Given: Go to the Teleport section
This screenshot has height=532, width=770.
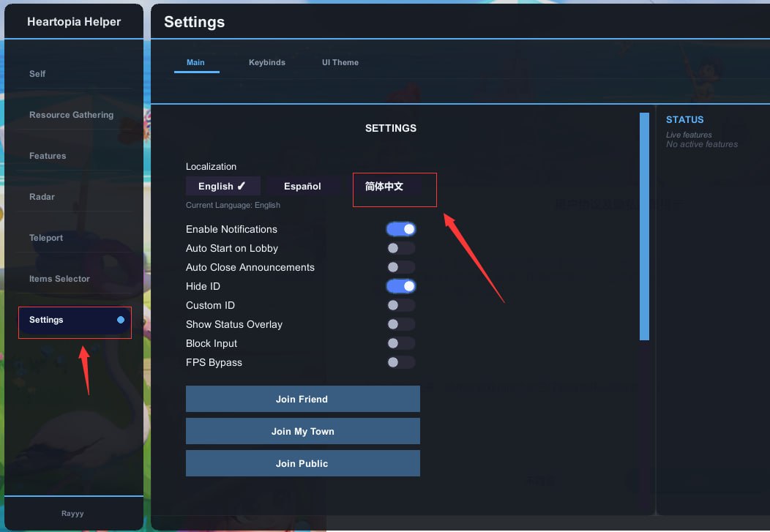Looking at the screenshot, I should click(46, 238).
